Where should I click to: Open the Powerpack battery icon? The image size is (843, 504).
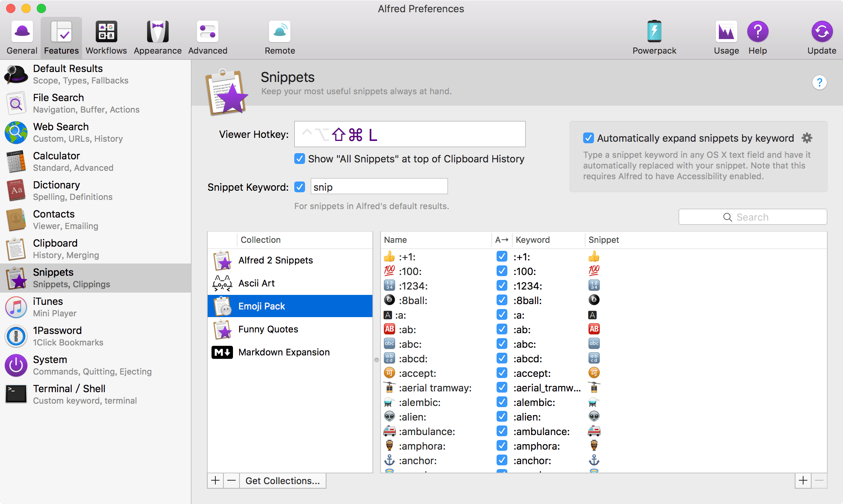point(654,32)
